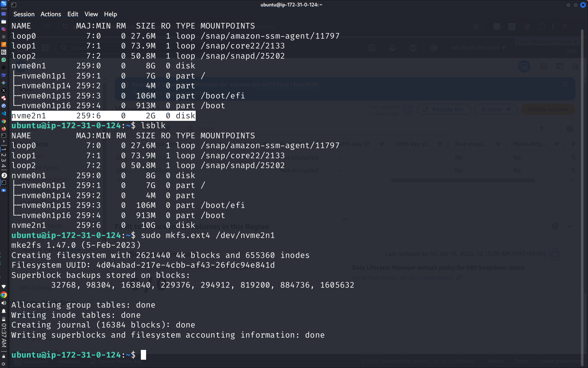Open the Session menu

coord(24,14)
